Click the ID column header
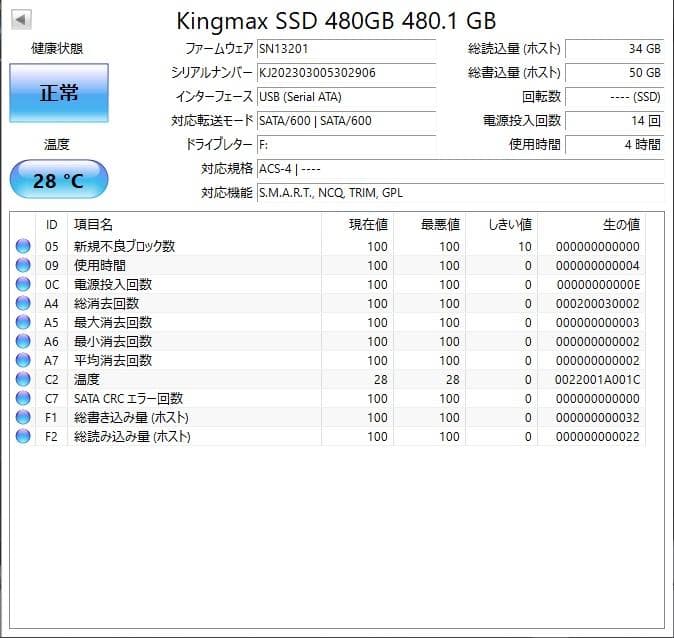Screen dimensions: 674x638 (x=51, y=224)
